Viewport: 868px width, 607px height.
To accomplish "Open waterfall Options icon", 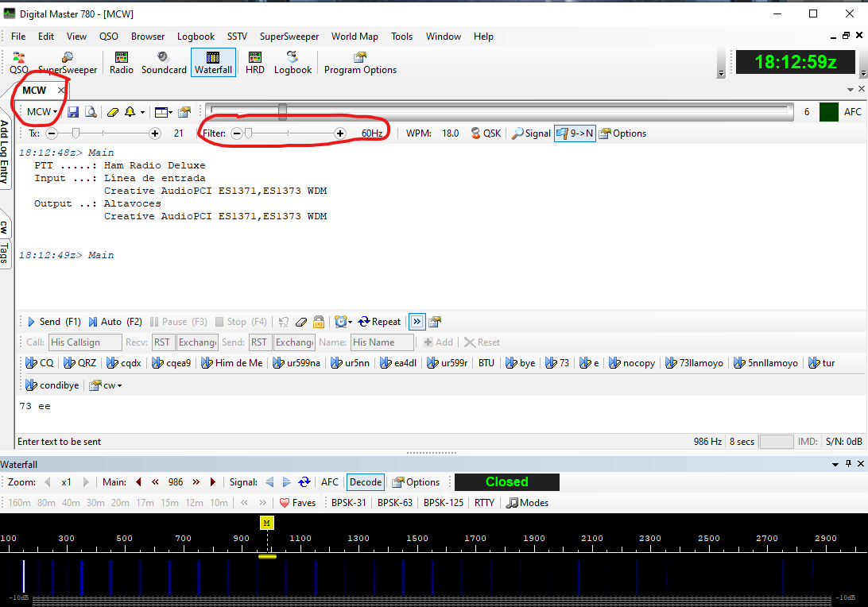I will [x=415, y=482].
